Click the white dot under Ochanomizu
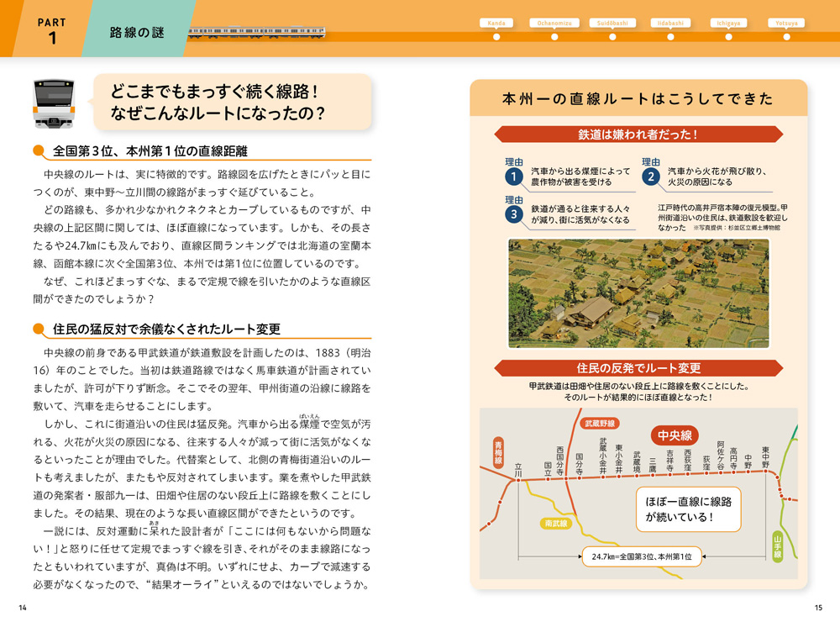This screenshot has height=622, width=840. (x=554, y=37)
